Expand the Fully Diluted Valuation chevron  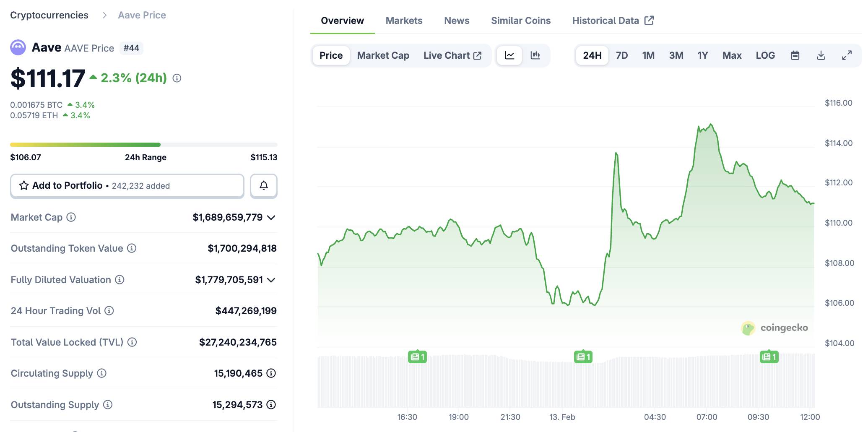[x=271, y=280]
